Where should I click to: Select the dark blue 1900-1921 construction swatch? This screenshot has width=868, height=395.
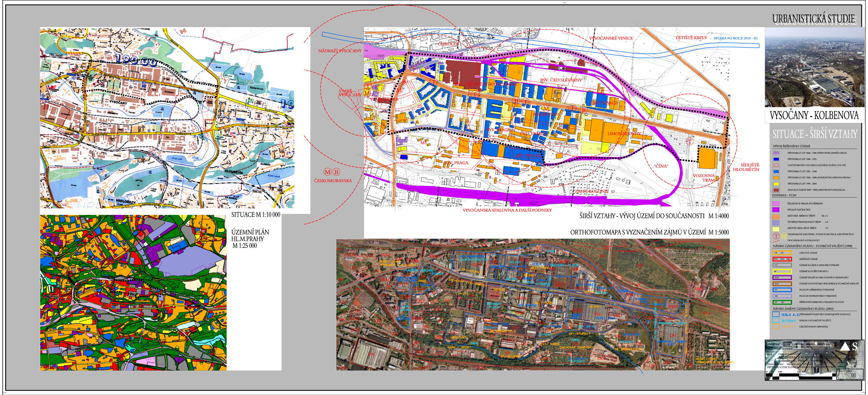coord(776,159)
